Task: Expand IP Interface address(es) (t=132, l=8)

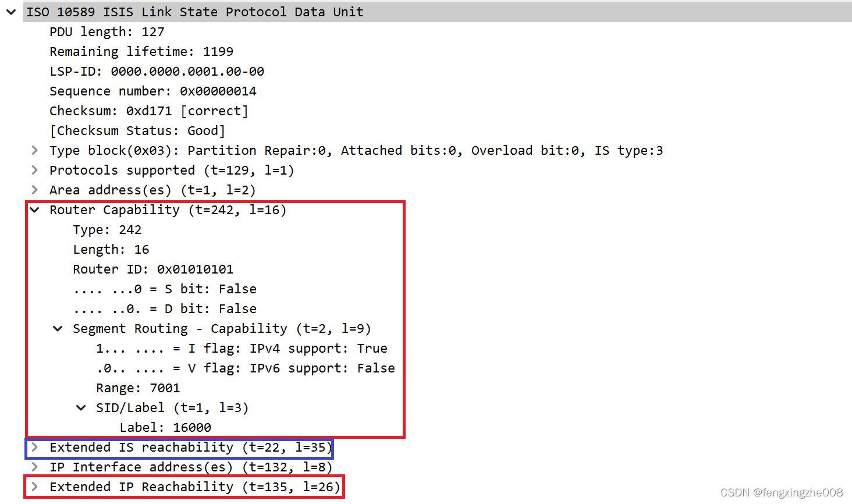Action: (35, 467)
